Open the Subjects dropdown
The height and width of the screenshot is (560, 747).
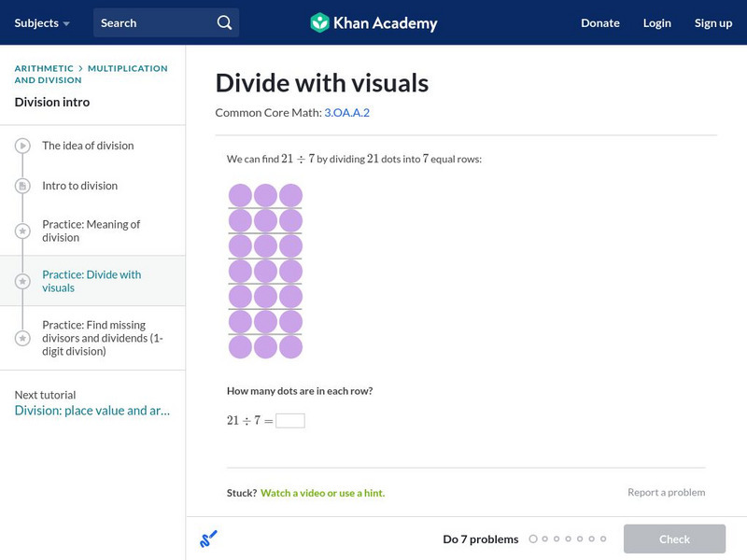click(39, 21)
